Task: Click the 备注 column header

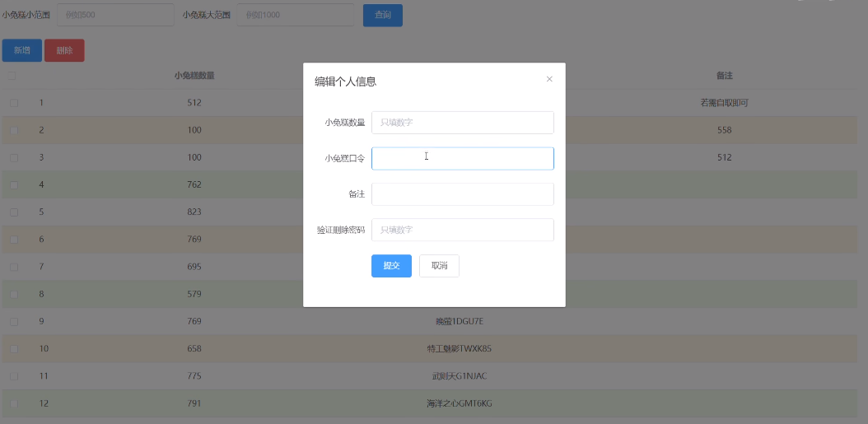Action: pos(724,76)
